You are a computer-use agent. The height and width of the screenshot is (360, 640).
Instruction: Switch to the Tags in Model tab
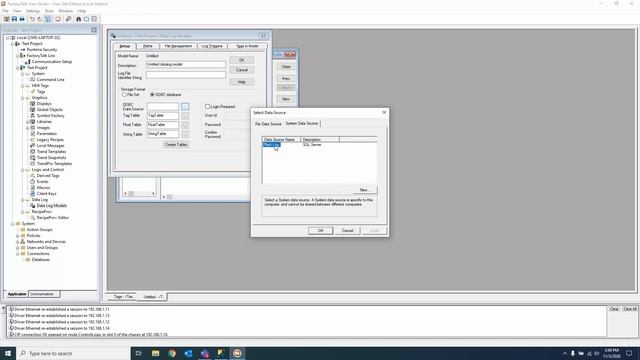tap(247, 46)
